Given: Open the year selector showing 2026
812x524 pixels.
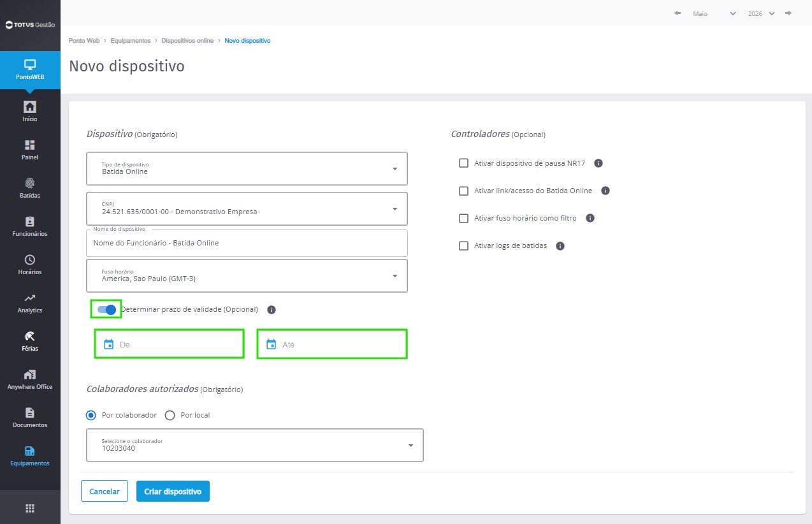Looking at the screenshot, I should (x=762, y=13).
